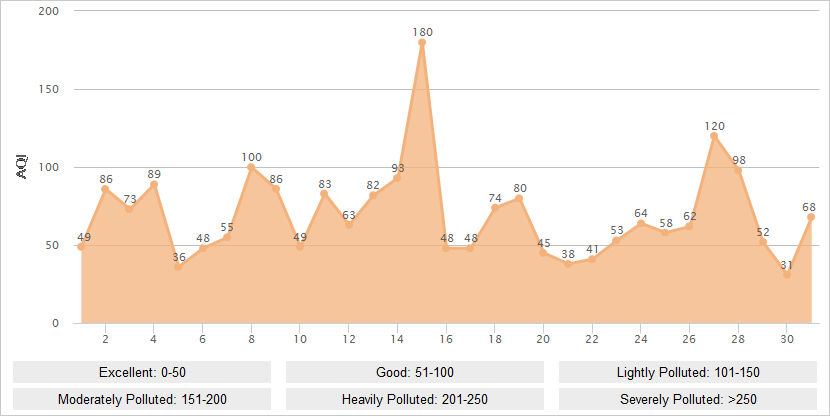Click the data point valued 74
The width and height of the screenshot is (830, 416).
click(494, 207)
